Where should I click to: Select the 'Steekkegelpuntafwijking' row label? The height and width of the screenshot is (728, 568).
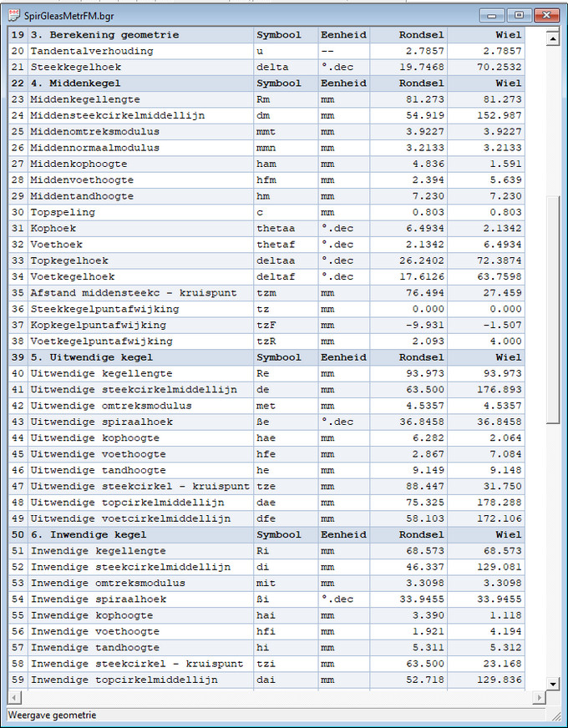coord(105,309)
